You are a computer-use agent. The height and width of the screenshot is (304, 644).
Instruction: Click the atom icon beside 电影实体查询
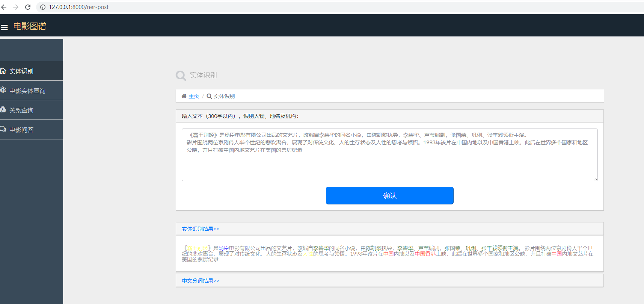3,90
